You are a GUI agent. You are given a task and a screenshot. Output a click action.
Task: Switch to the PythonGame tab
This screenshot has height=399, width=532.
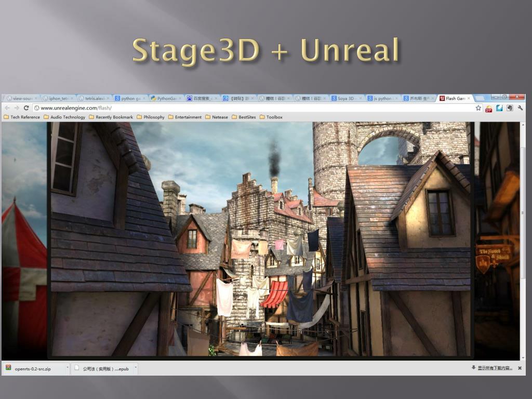166,98
